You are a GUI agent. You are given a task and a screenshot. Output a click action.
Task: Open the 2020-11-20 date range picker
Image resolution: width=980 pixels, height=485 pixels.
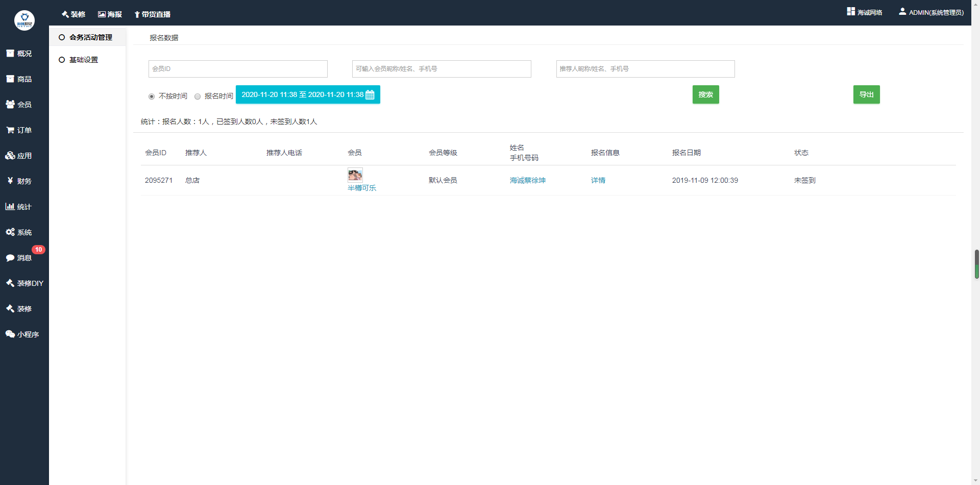tap(308, 94)
